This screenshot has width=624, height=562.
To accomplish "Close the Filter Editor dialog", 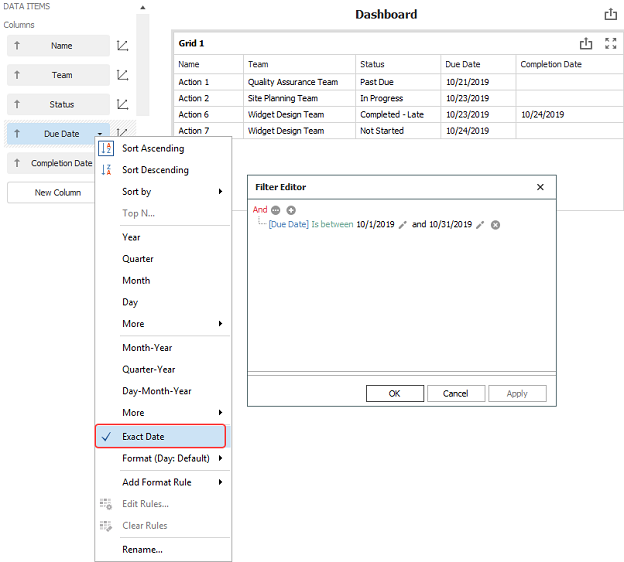I will 540,187.
